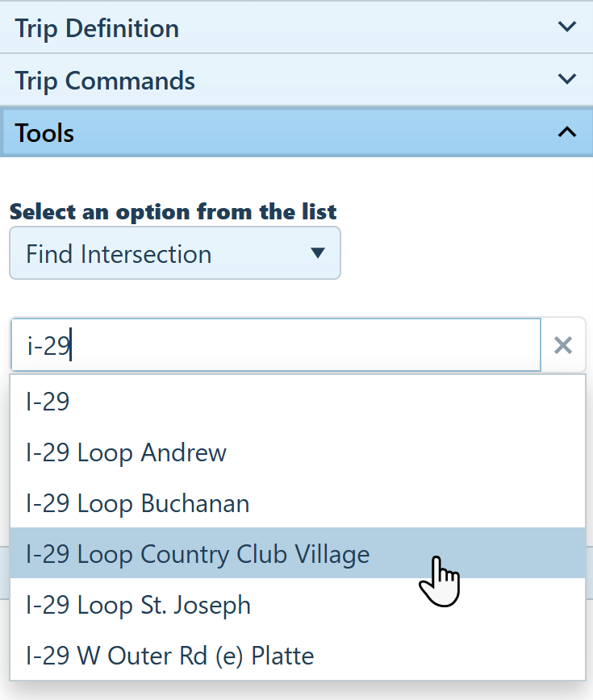Select I-29 Loop Country Club Village

tap(198, 554)
